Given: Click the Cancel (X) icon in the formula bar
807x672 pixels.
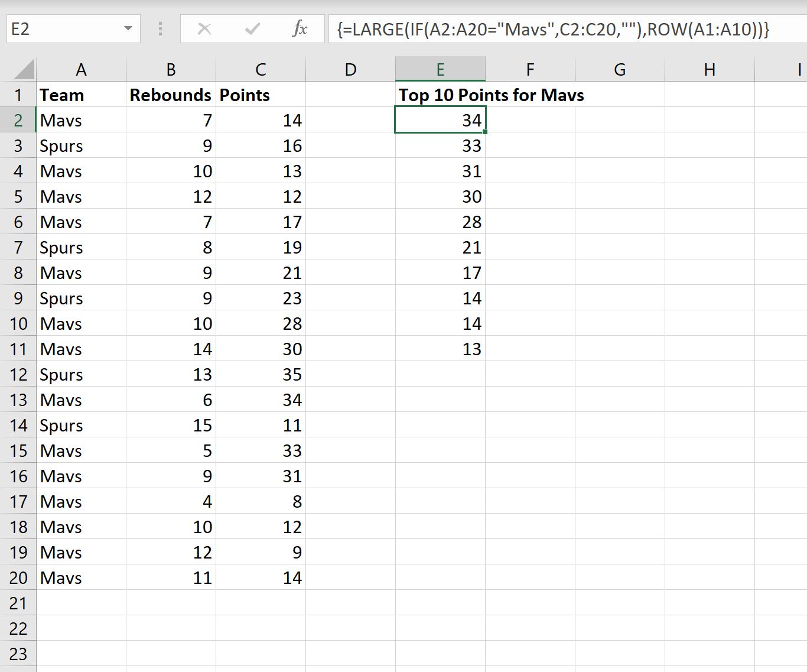Looking at the screenshot, I should coord(204,28).
